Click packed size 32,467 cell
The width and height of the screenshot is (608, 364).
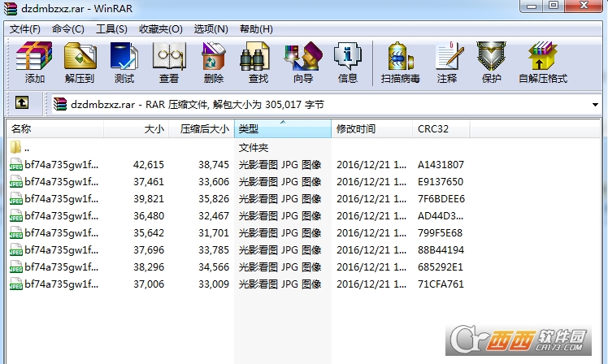click(214, 216)
